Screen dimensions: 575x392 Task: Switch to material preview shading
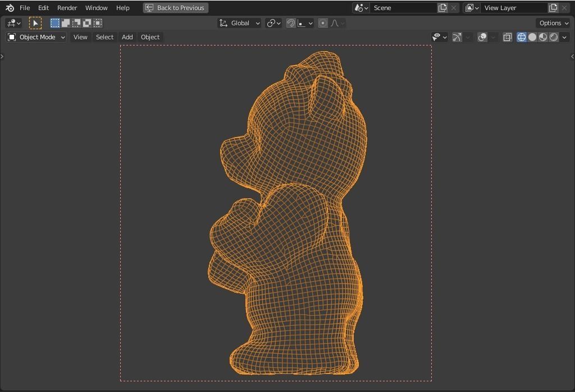[x=543, y=37]
